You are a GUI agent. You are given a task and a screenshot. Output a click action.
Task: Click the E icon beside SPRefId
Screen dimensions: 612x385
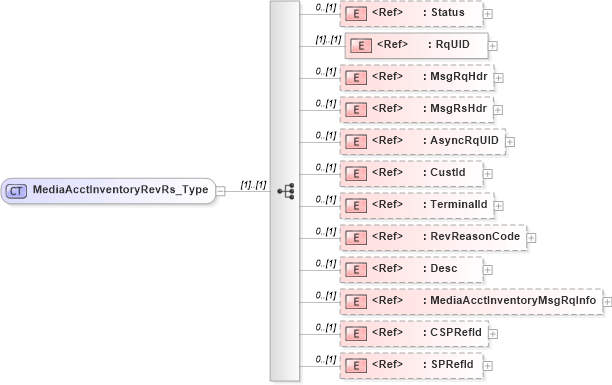click(x=356, y=366)
